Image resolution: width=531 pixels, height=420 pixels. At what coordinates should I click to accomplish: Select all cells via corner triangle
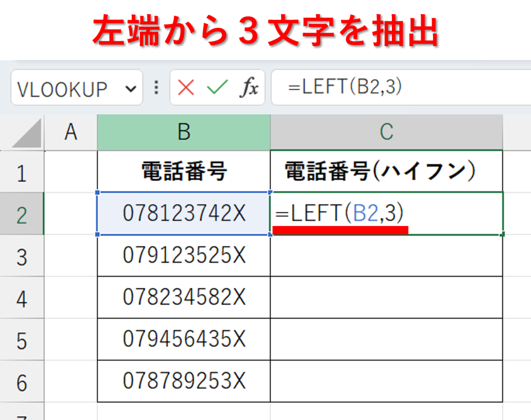click(x=27, y=134)
